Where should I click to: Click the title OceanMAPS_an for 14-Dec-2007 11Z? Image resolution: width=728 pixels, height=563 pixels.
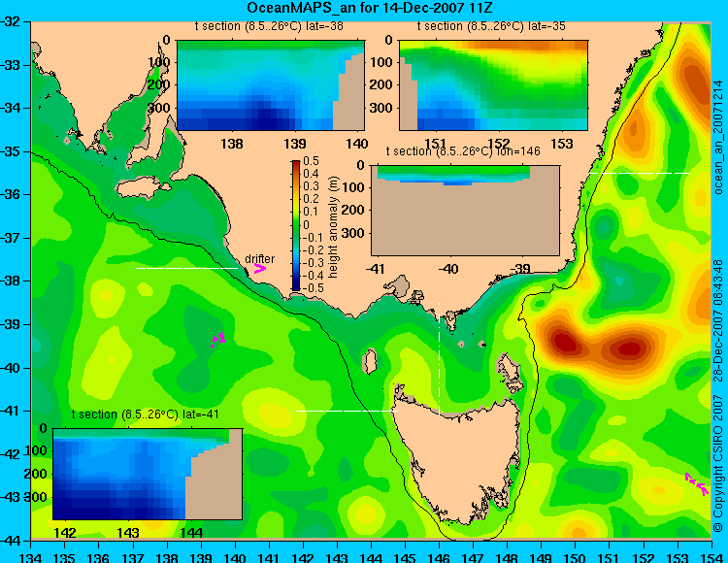click(x=369, y=8)
